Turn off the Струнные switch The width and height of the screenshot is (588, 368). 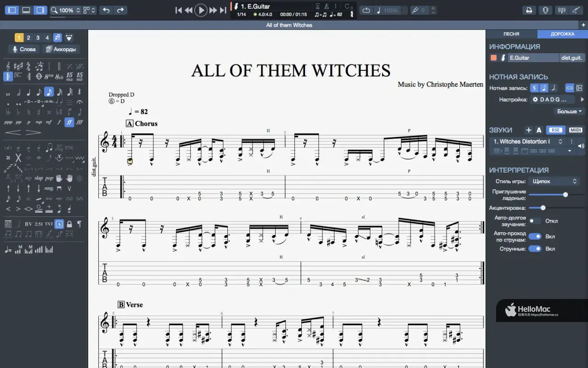[535, 249]
